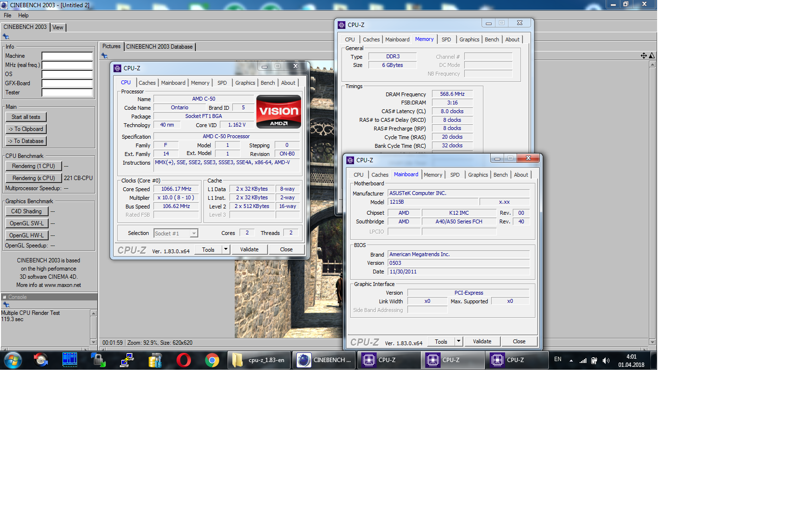This screenshot has height=519, width=812.
Task: Click the volume speaker tray icon
Action: [606, 361]
